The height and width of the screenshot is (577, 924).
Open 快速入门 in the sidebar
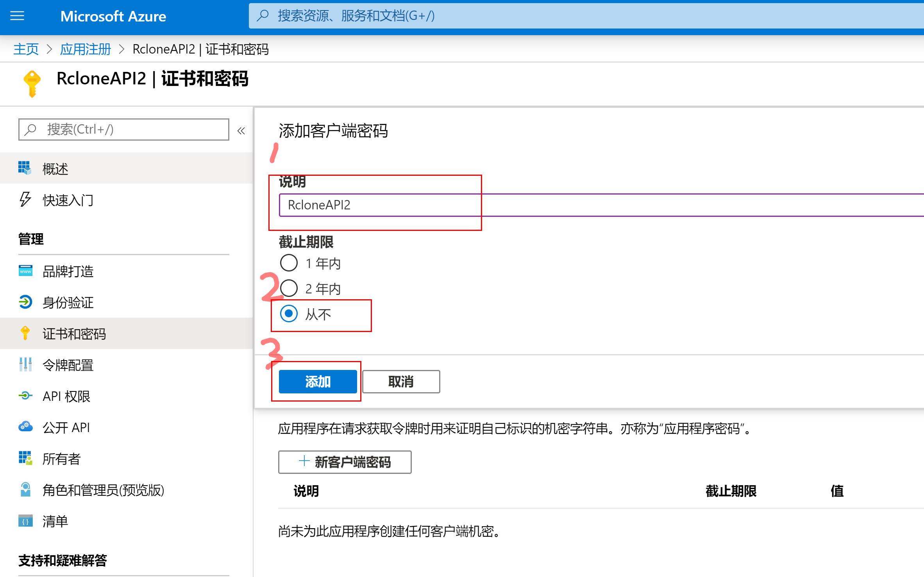coord(127,200)
